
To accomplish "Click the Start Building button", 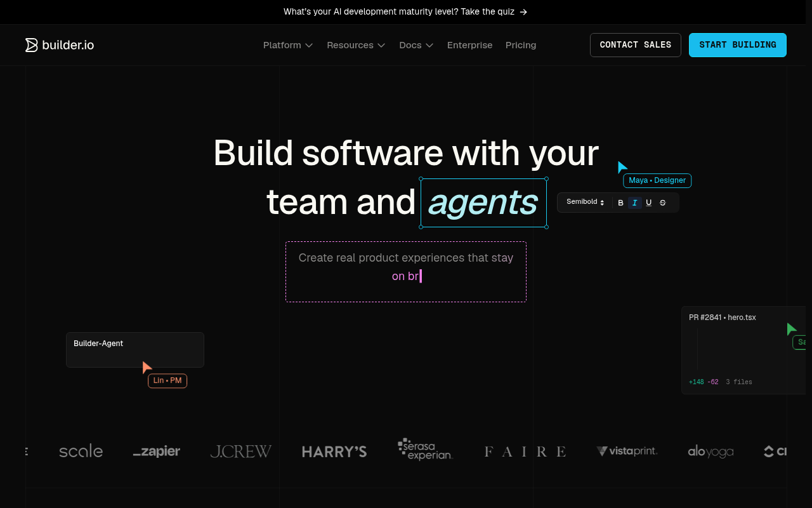I will [738, 45].
